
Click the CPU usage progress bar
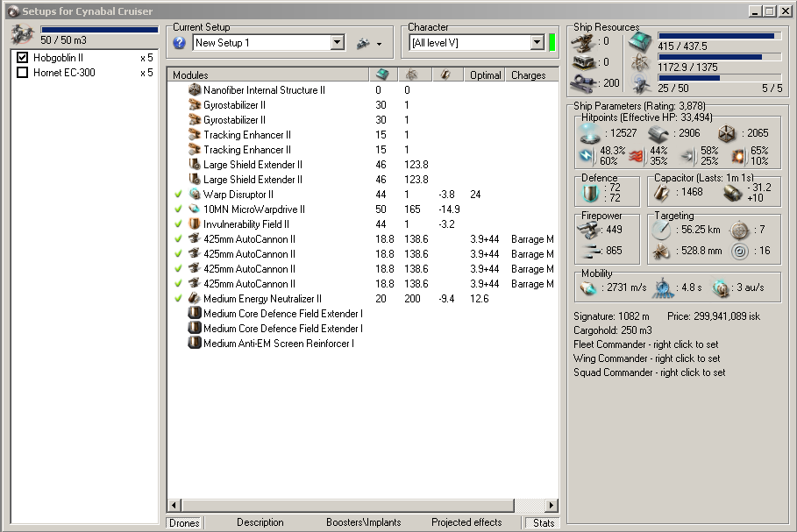coord(719,36)
